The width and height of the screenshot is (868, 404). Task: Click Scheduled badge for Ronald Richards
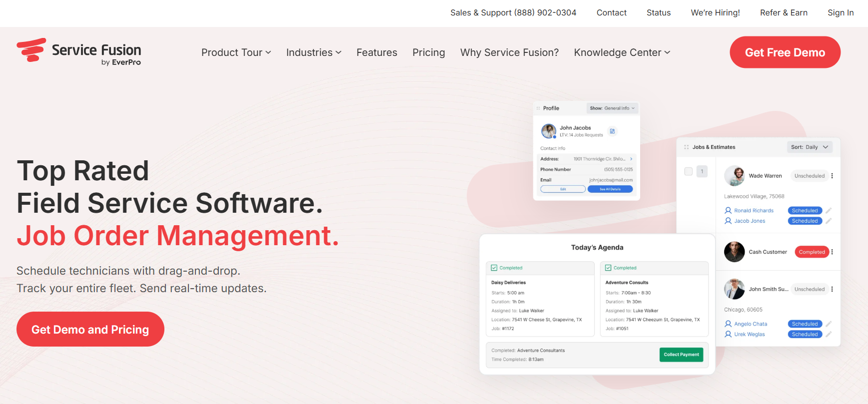(x=805, y=211)
